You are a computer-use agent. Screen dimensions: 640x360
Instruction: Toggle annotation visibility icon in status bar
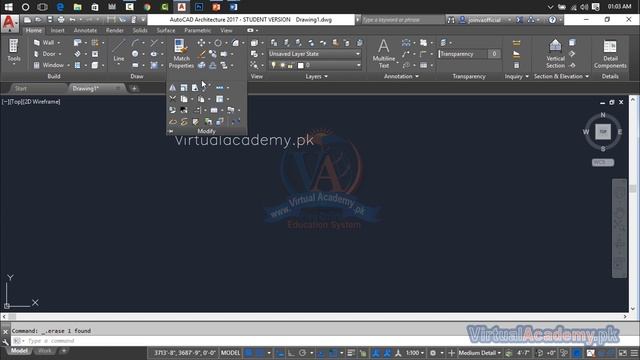(376, 353)
